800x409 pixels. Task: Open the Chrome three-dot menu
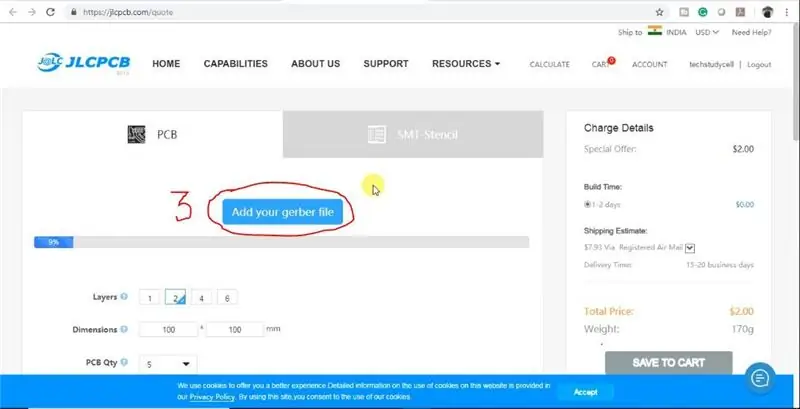coord(787,12)
